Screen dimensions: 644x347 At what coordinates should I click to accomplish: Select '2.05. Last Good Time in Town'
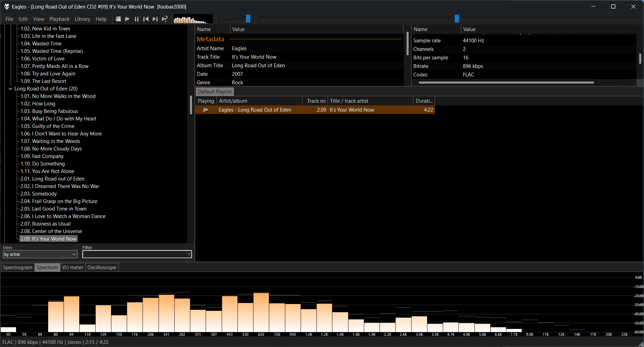pyautogui.click(x=54, y=209)
